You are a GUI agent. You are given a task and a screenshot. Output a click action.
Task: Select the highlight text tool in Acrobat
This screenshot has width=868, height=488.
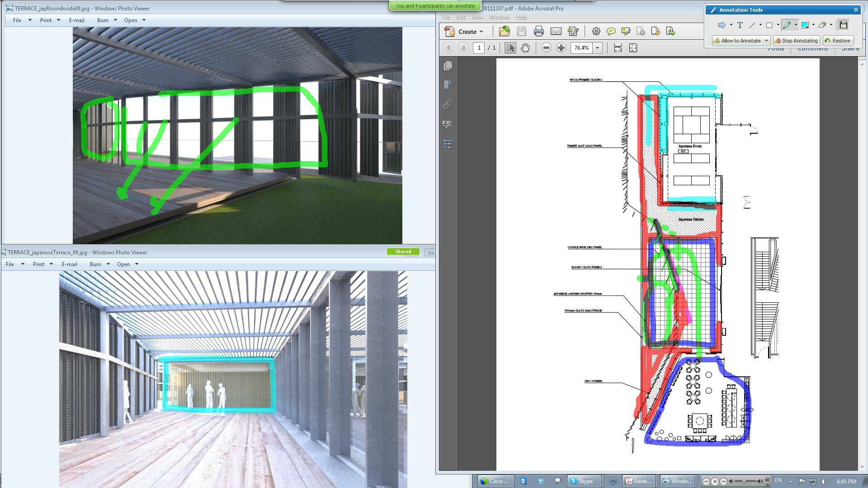[626, 31]
